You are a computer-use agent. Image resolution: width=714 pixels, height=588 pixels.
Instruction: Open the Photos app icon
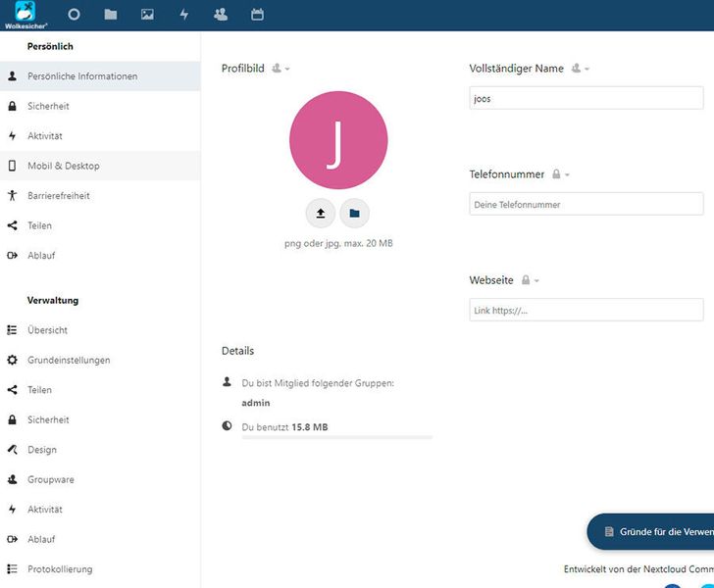click(147, 15)
